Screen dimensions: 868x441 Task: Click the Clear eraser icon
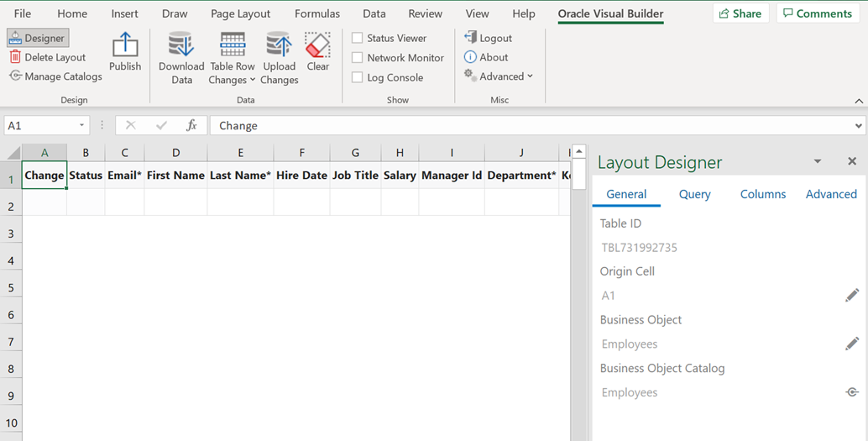point(318,45)
